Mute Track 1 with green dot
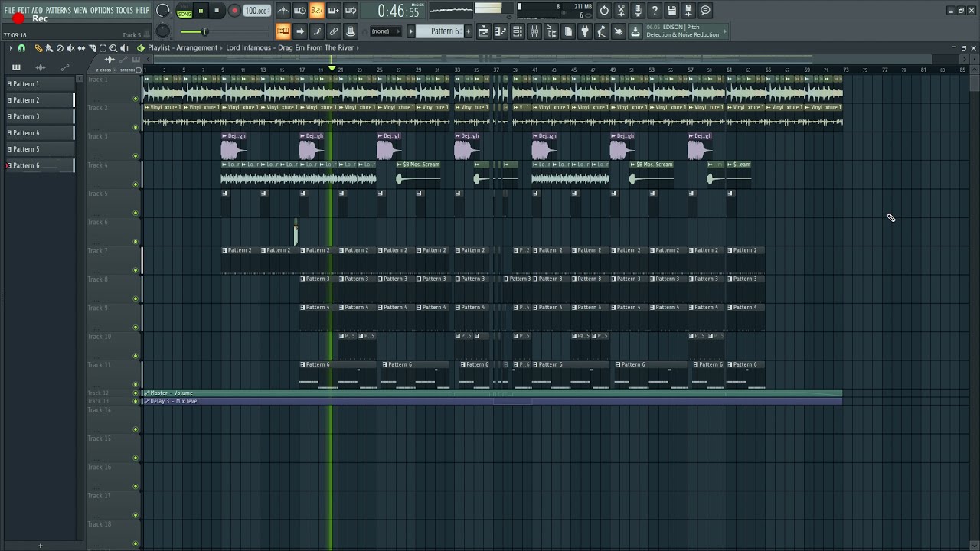 136,99
